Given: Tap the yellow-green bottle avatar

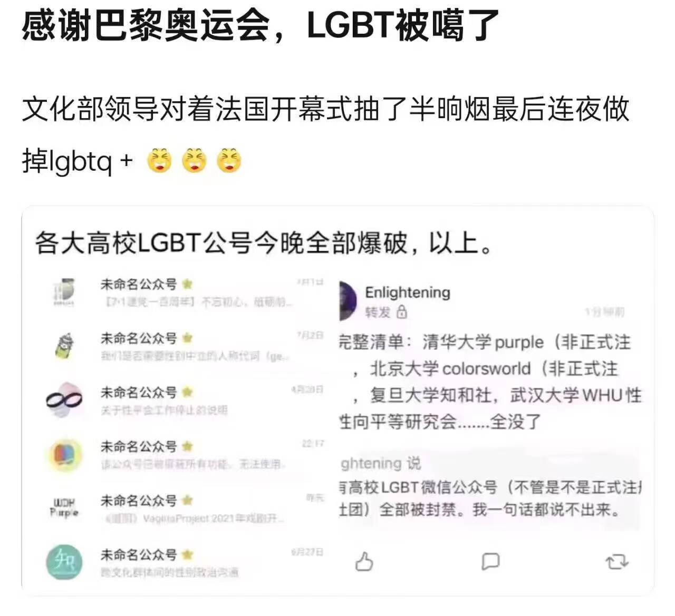Looking at the screenshot, I should pyautogui.click(x=64, y=346).
